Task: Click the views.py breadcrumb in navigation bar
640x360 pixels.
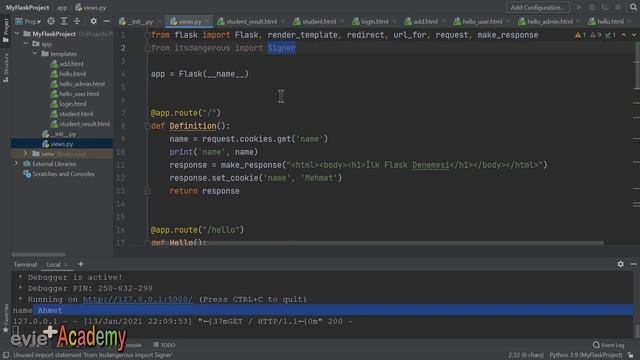Action: 91,7
